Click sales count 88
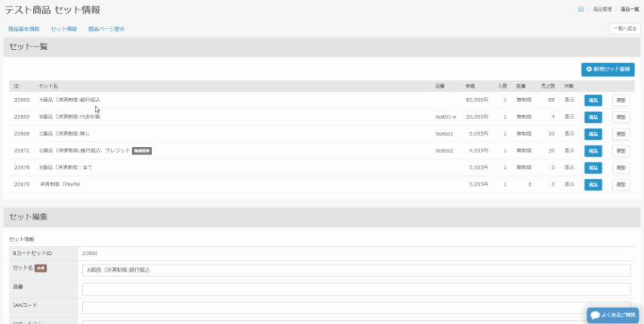 click(x=552, y=100)
